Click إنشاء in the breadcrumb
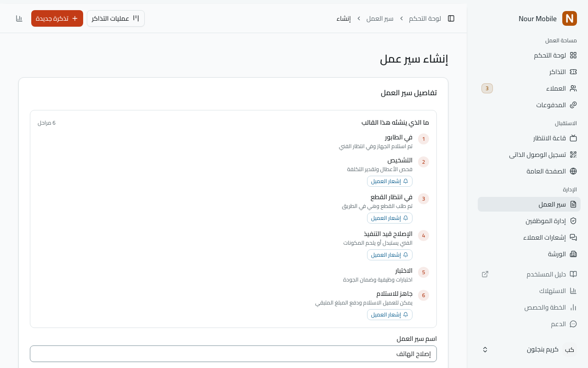 click(x=344, y=18)
